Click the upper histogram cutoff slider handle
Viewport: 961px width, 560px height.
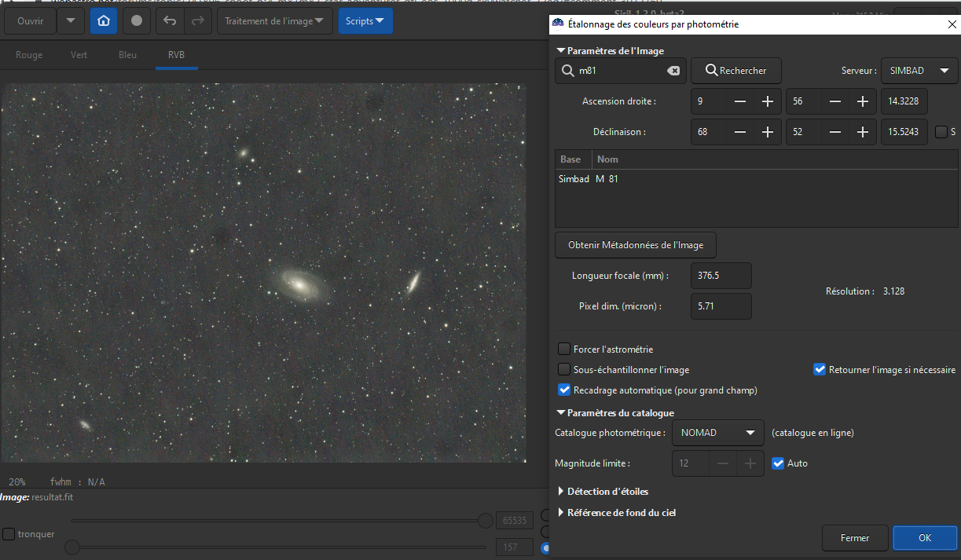coord(486,520)
